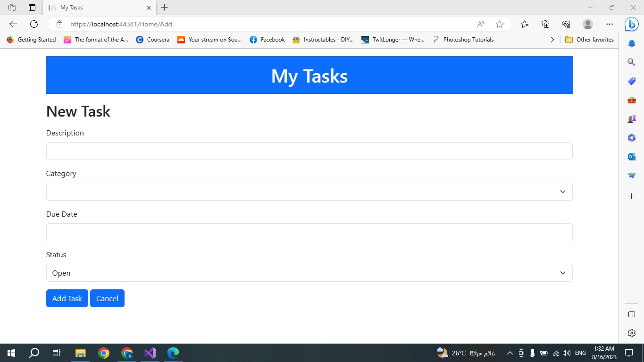Open the Status dropdown showing Open
Image resolution: width=644 pixels, height=362 pixels.
(309, 273)
